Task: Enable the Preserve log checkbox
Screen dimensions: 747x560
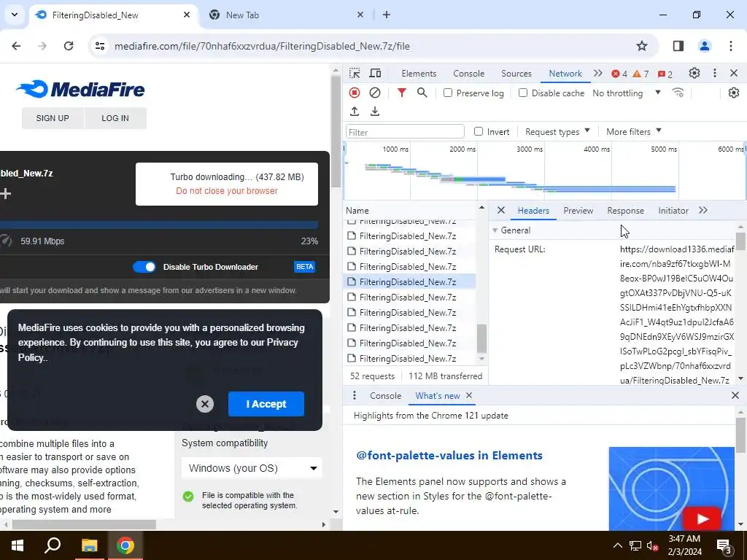Action: (x=448, y=93)
